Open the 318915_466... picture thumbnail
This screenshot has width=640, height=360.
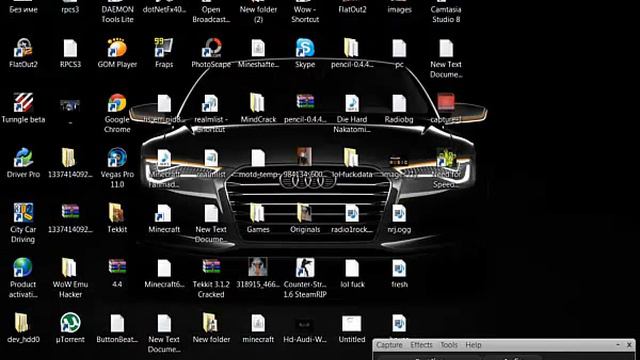click(258, 267)
